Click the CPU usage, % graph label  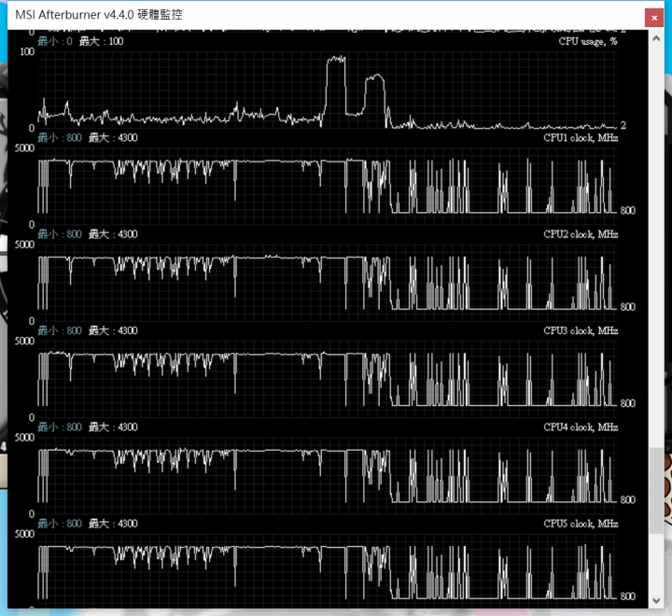pyautogui.click(x=588, y=41)
